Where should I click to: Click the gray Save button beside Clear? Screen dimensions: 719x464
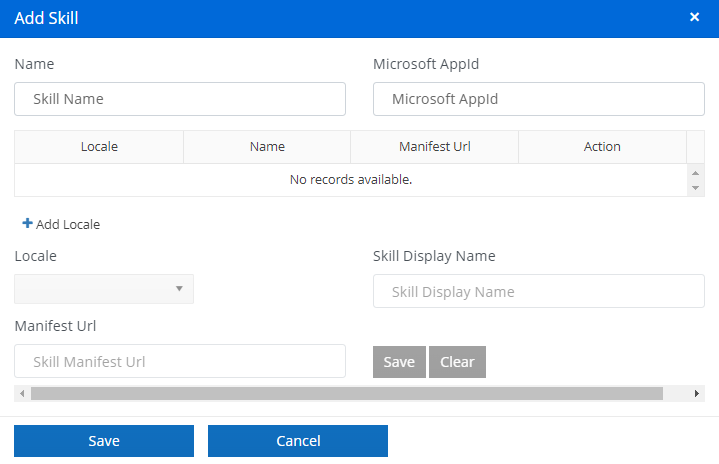pos(399,362)
